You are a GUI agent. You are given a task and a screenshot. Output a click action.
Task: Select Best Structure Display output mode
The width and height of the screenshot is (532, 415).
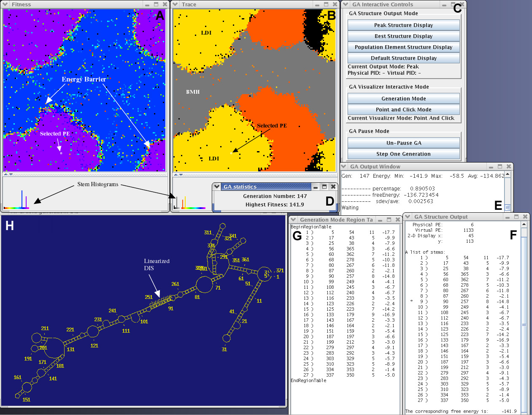(403, 36)
